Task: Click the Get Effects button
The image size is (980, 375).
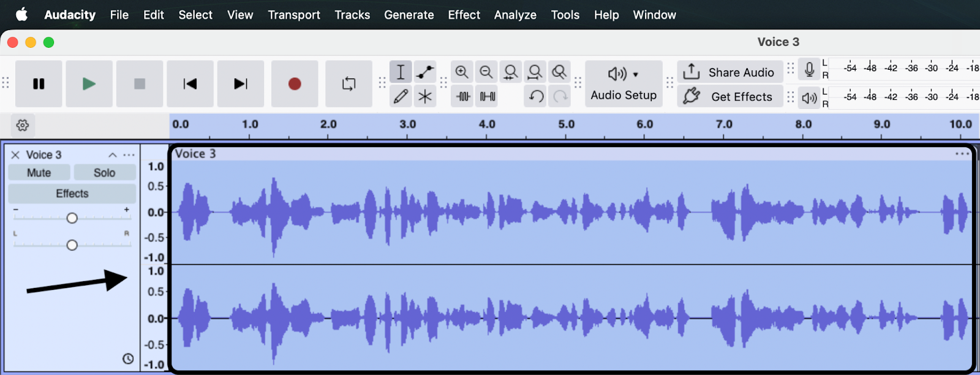Action: [x=729, y=97]
